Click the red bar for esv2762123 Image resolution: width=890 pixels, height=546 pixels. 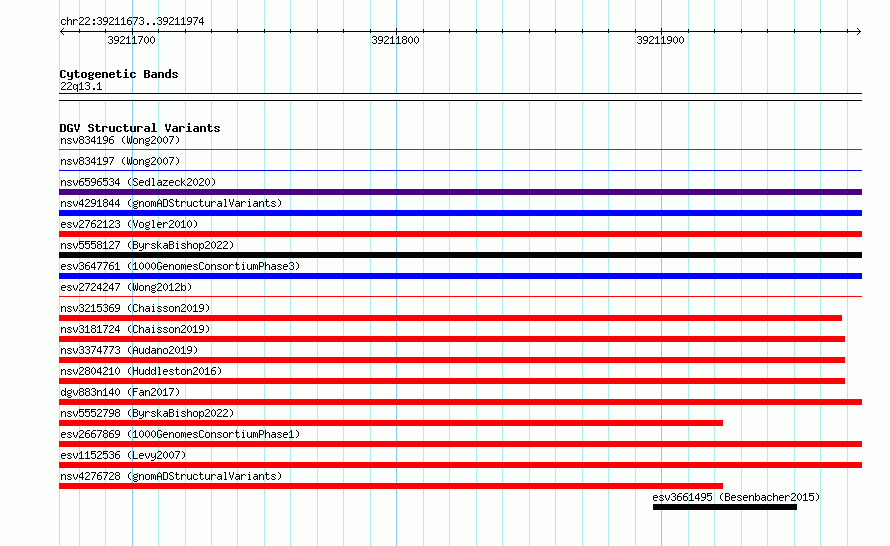[x=460, y=234]
